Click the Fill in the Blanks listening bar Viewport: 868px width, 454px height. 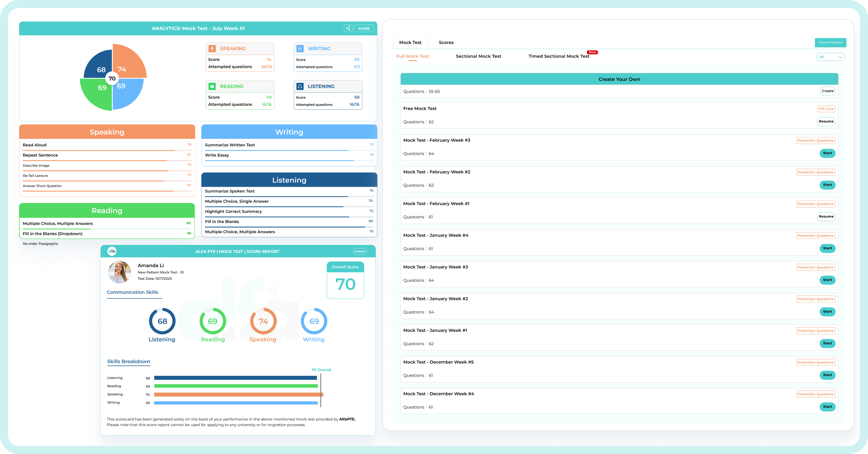(x=289, y=227)
